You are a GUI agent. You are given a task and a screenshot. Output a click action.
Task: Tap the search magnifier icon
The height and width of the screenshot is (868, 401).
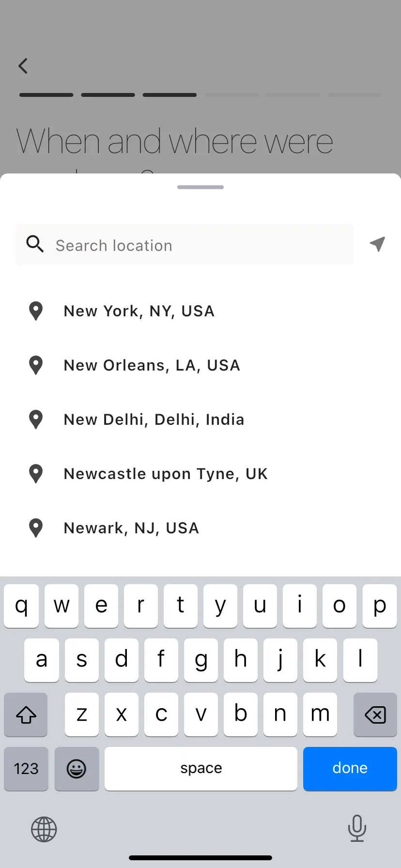click(35, 244)
